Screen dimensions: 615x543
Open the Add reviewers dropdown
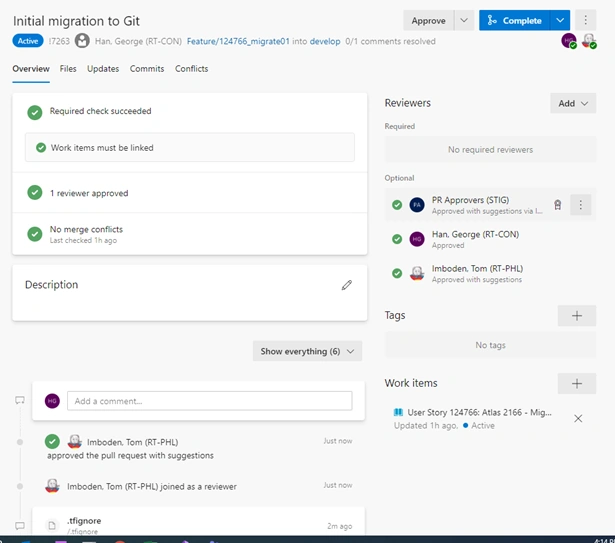point(573,103)
